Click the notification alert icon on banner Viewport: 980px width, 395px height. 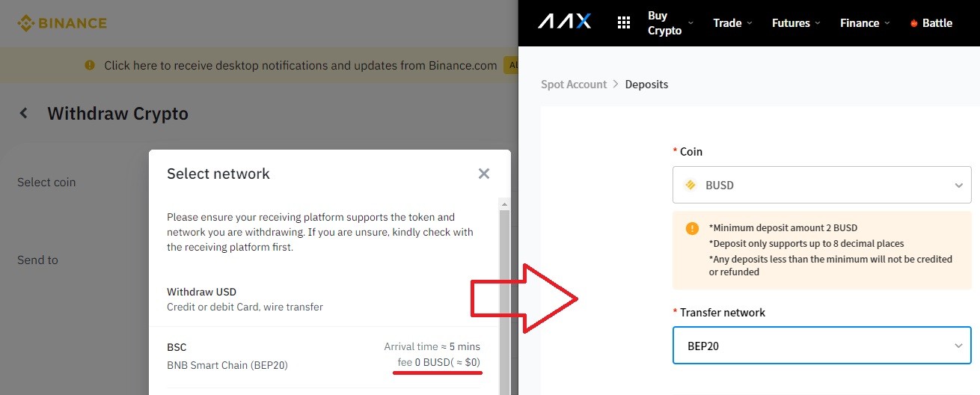pyautogui.click(x=90, y=65)
